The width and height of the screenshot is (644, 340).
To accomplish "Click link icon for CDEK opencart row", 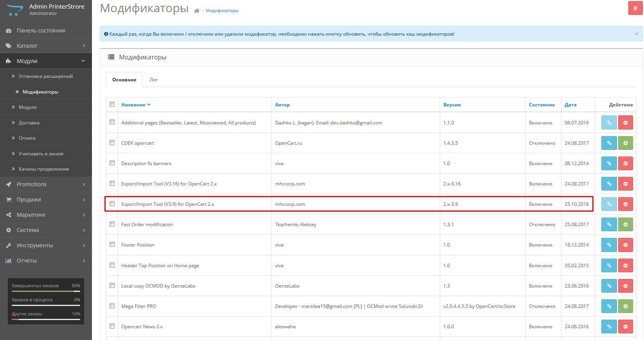I will pos(609,143).
